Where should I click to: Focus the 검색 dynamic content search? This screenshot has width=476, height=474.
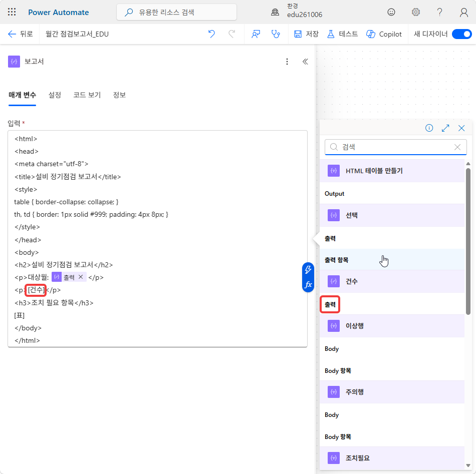tap(395, 147)
